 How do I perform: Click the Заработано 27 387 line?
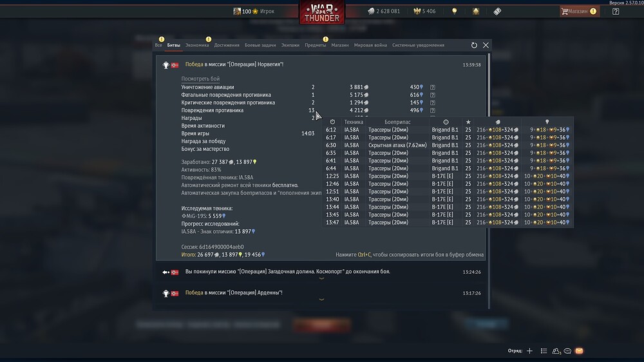[x=219, y=162]
